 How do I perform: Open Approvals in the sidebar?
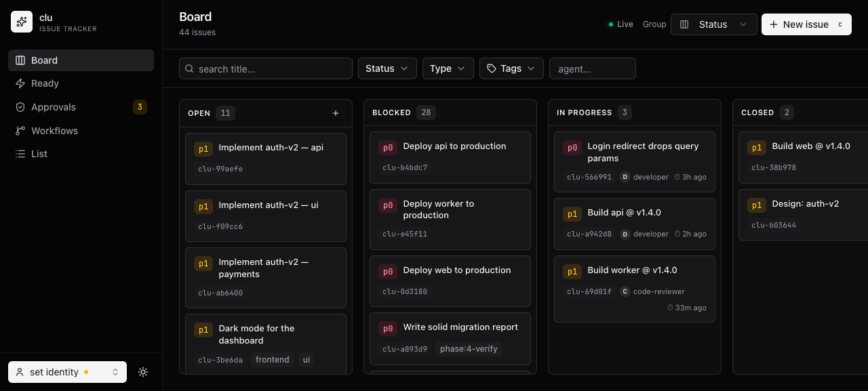tap(81, 107)
